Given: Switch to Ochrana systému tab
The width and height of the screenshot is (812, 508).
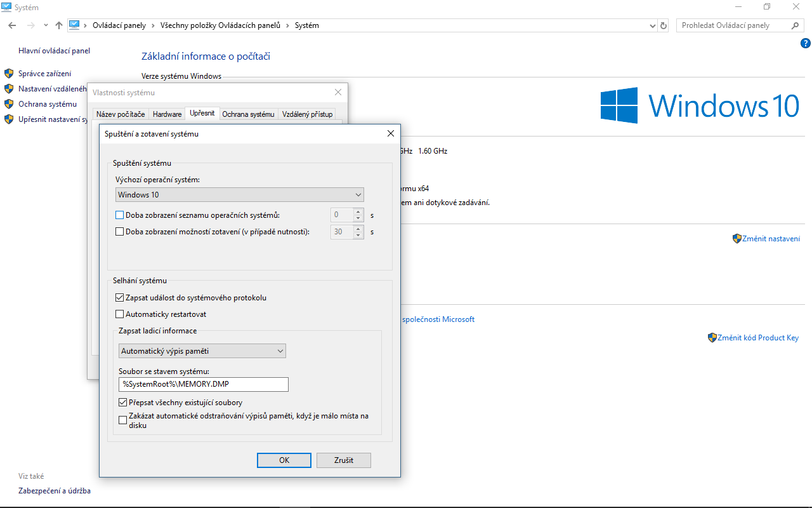Looking at the screenshot, I should (x=248, y=114).
